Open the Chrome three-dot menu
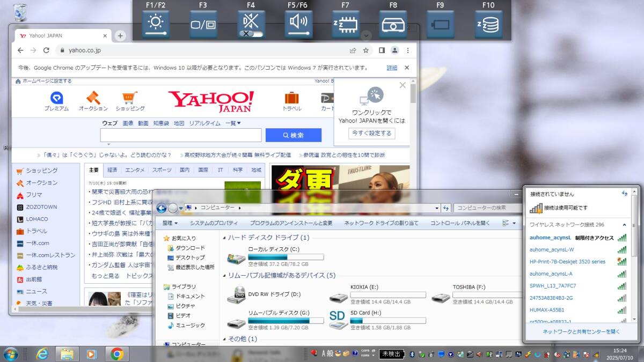The width and height of the screenshot is (644, 362). (x=408, y=50)
